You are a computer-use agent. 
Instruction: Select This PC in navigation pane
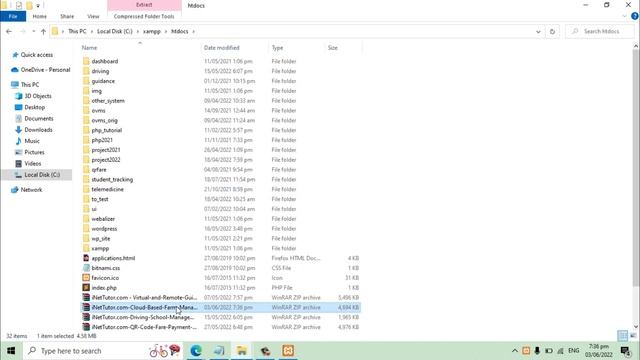[30, 84]
